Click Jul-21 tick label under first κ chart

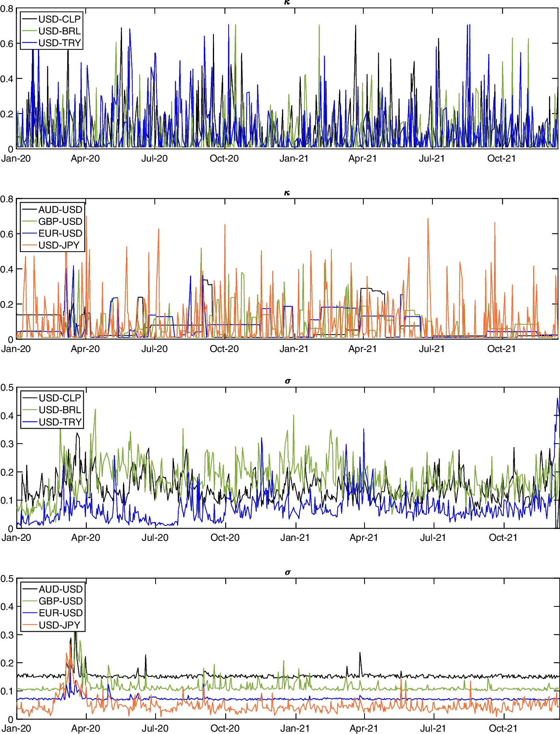(x=432, y=158)
